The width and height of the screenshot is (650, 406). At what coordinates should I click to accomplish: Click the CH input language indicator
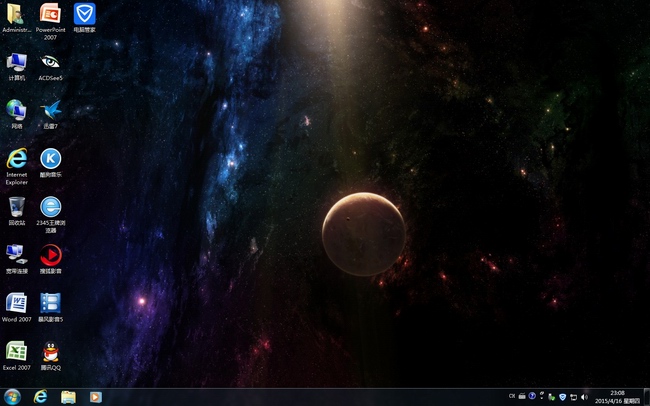(512, 397)
